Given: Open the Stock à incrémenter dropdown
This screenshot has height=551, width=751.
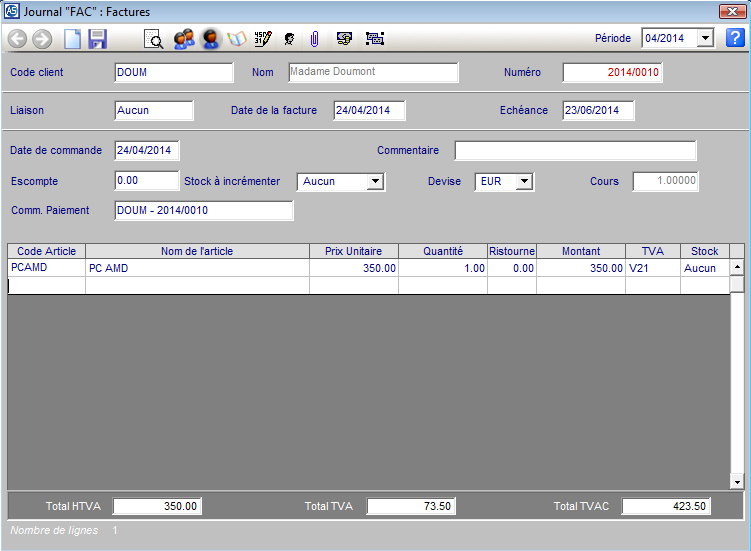Looking at the screenshot, I should [x=375, y=182].
